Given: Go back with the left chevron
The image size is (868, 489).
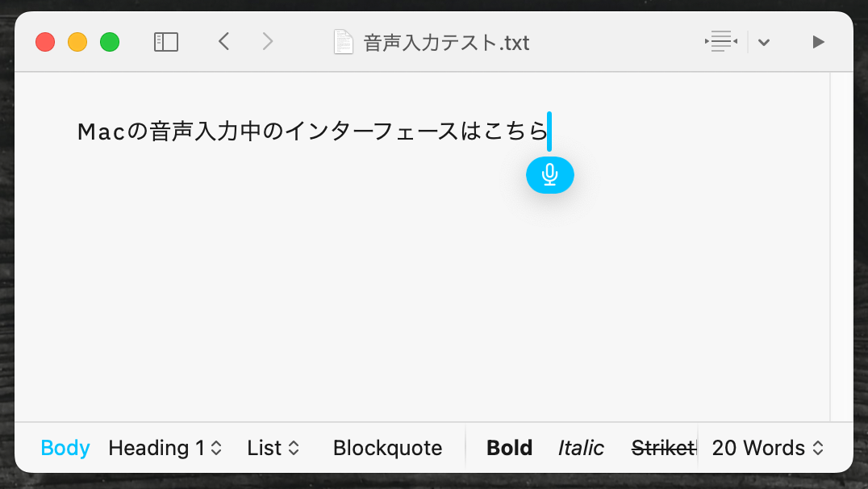Looking at the screenshot, I should [x=224, y=42].
